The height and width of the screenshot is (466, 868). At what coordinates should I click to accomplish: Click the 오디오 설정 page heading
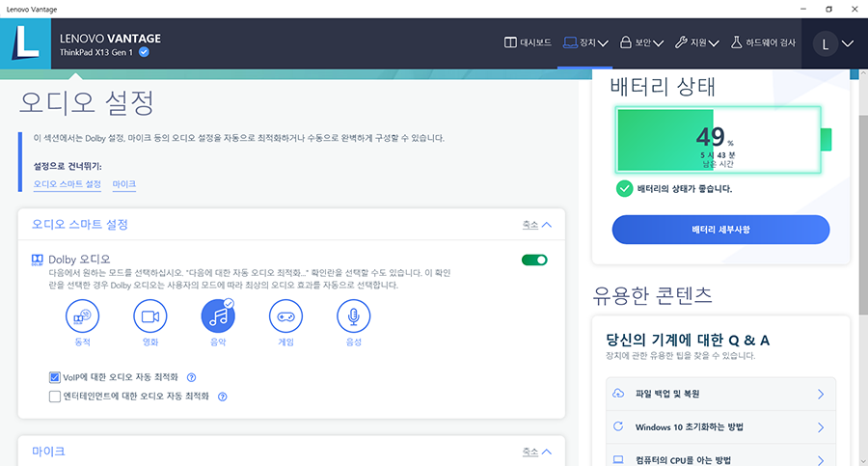pos(87,103)
